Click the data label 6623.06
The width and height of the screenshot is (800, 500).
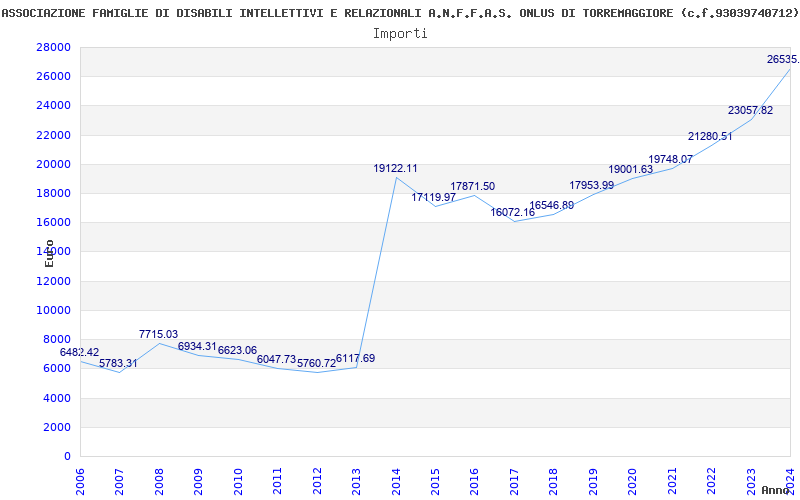tap(237, 351)
